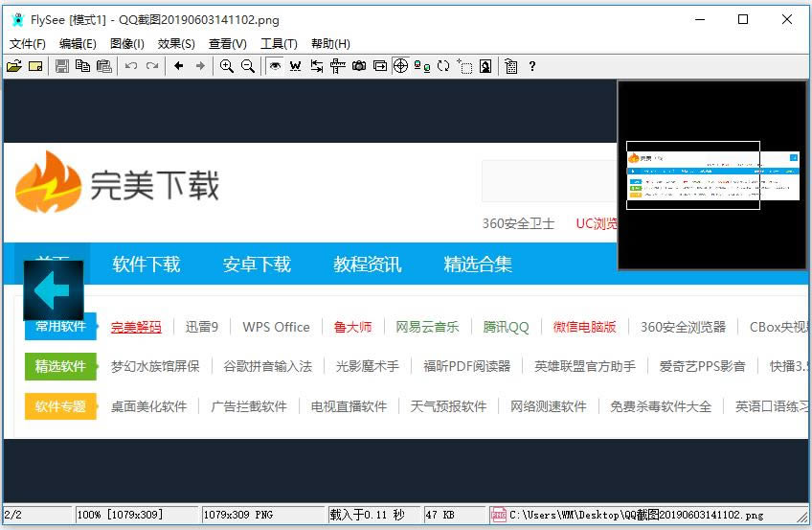Click the 100% [1079x309] zoom status

coord(136,515)
